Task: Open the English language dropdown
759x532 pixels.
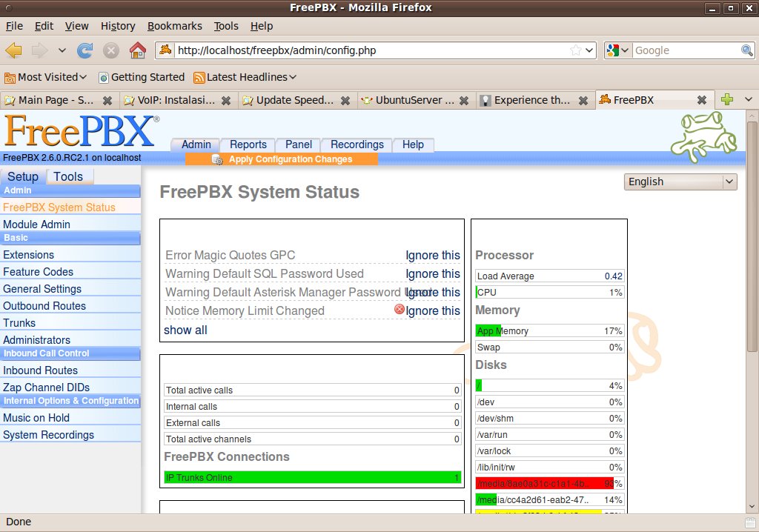Action: pos(680,182)
